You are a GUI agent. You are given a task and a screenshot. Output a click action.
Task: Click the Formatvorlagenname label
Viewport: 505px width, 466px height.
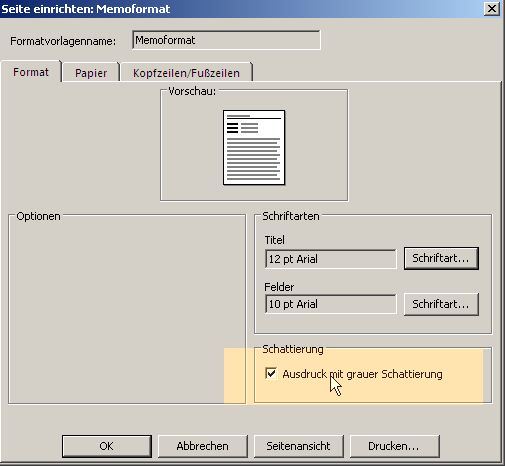(x=63, y=41)
